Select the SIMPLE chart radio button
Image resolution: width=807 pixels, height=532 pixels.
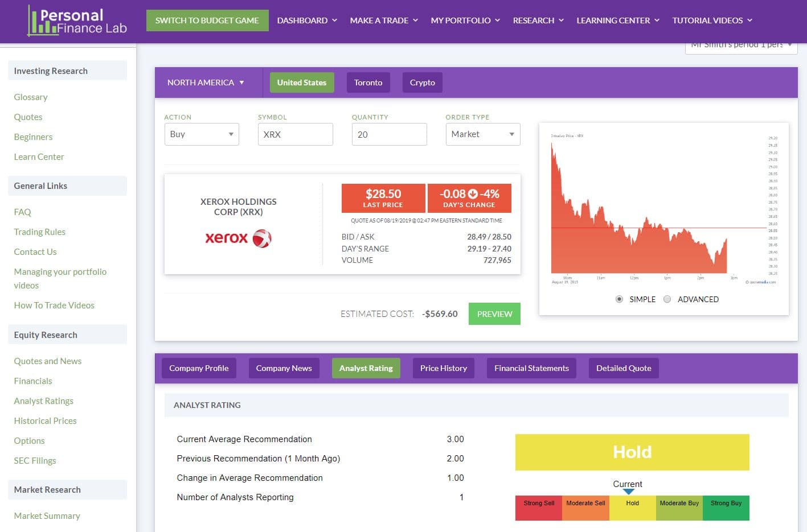[619, 299]
